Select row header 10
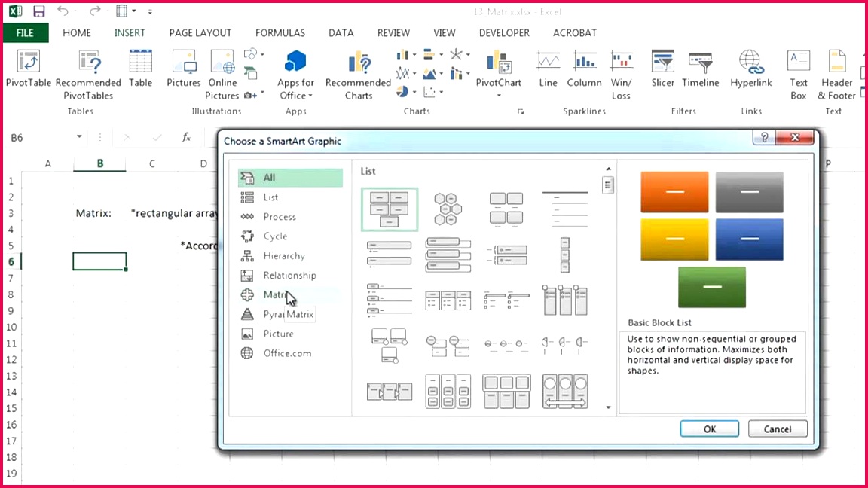 [x=11, y=327]
